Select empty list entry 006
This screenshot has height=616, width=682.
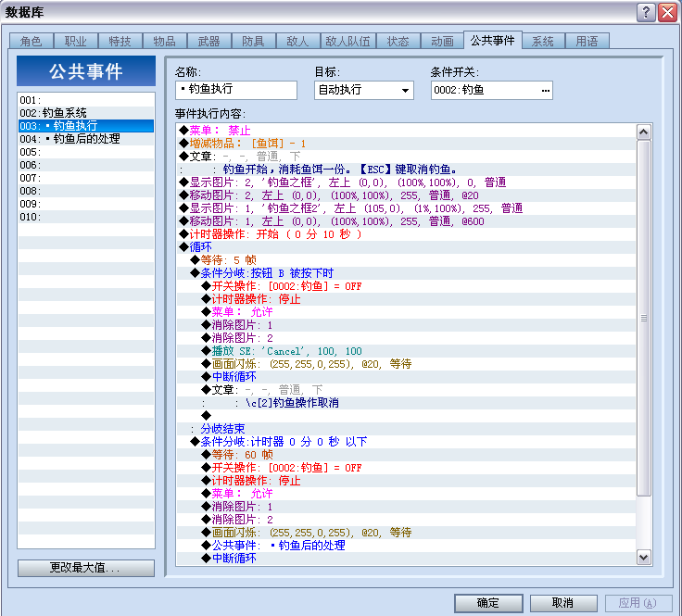click(x=86, y=165)
